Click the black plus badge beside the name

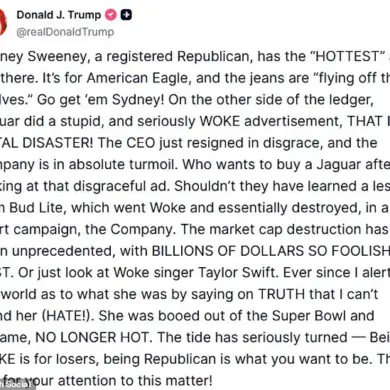pyautogui.click(x=126, y=15)
